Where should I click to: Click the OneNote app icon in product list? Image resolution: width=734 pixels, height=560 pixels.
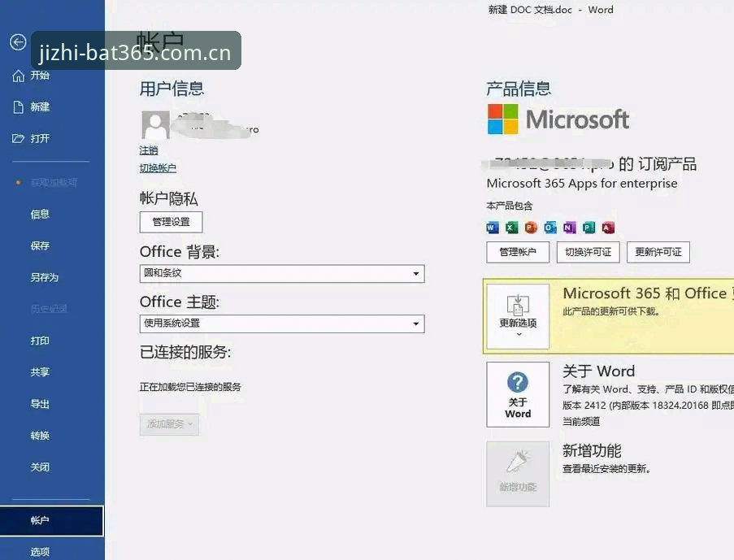point(569,228)
